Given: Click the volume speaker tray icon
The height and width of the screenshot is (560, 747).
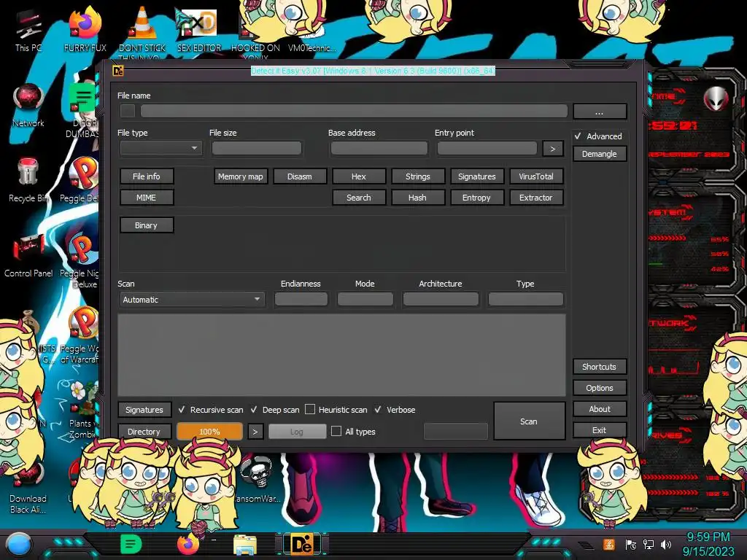Looking at the screenshot, I should point(666,544).
